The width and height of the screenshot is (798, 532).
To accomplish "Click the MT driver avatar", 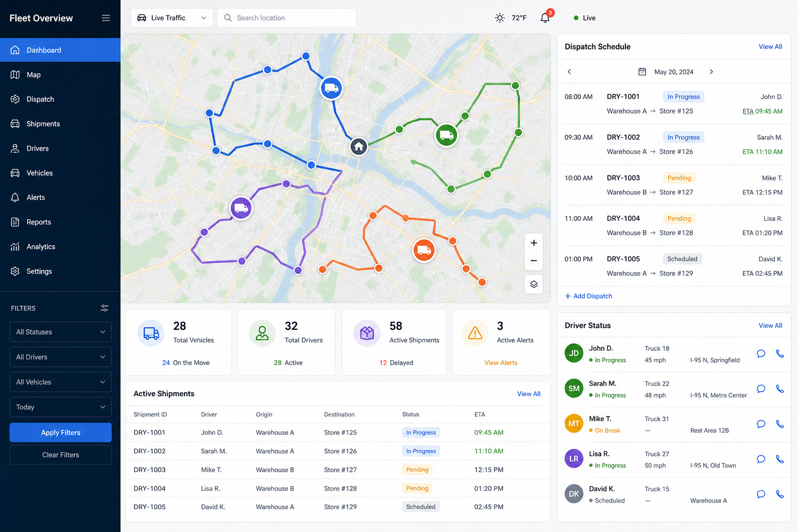I will (x=574, y=423).
